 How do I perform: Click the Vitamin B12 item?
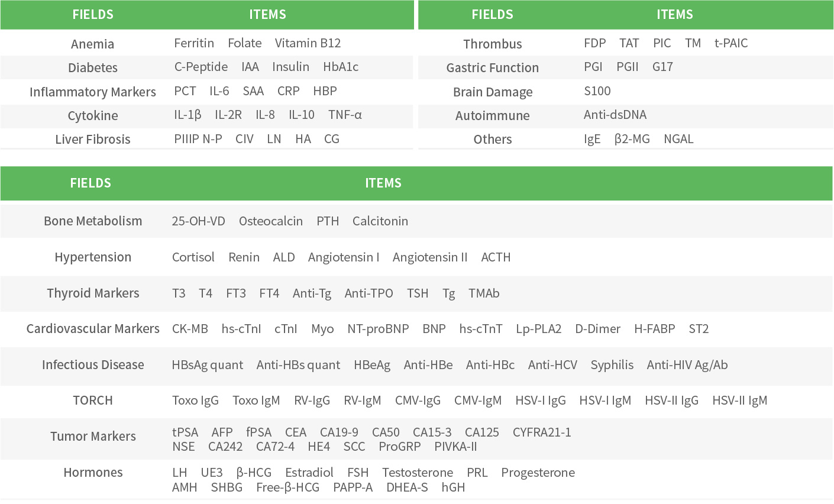pyautogui.click(x=308, y=43)
